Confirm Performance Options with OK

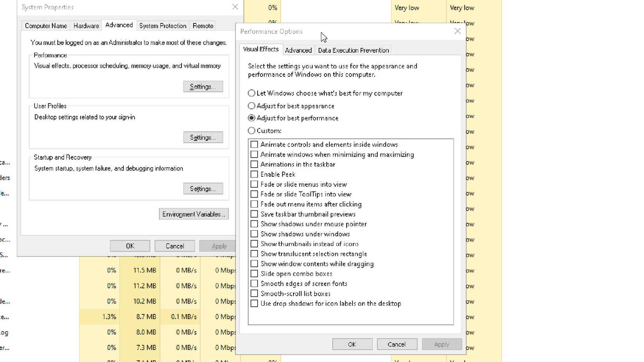tap(352, 344)
